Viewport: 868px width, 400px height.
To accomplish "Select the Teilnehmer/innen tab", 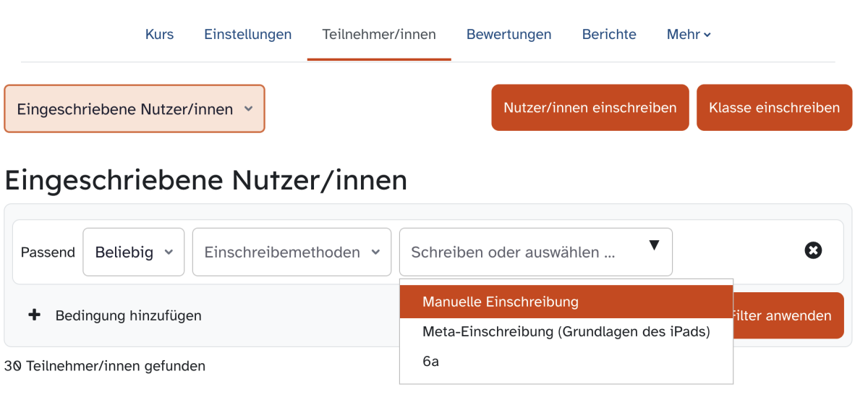I will 379,34.
